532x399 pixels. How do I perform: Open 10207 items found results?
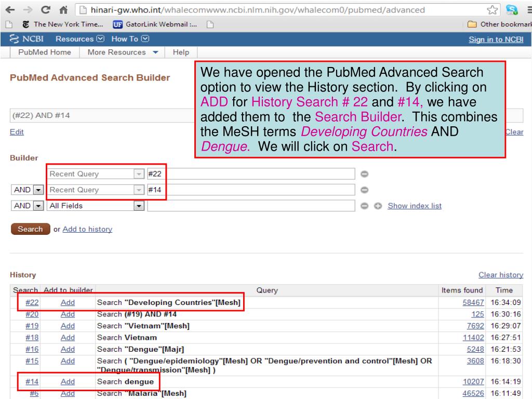coord(473,382)
